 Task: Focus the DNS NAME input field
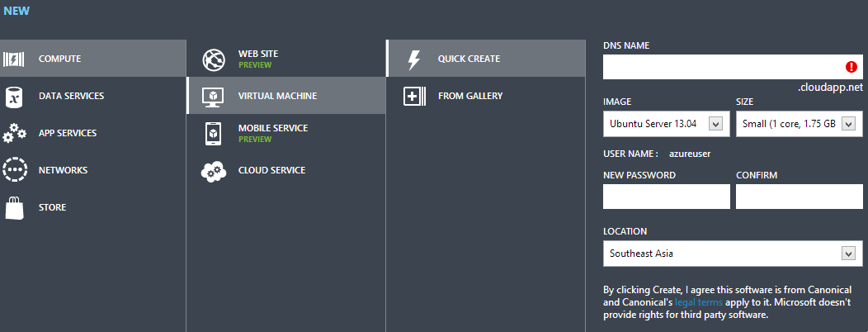coord(733,67)
